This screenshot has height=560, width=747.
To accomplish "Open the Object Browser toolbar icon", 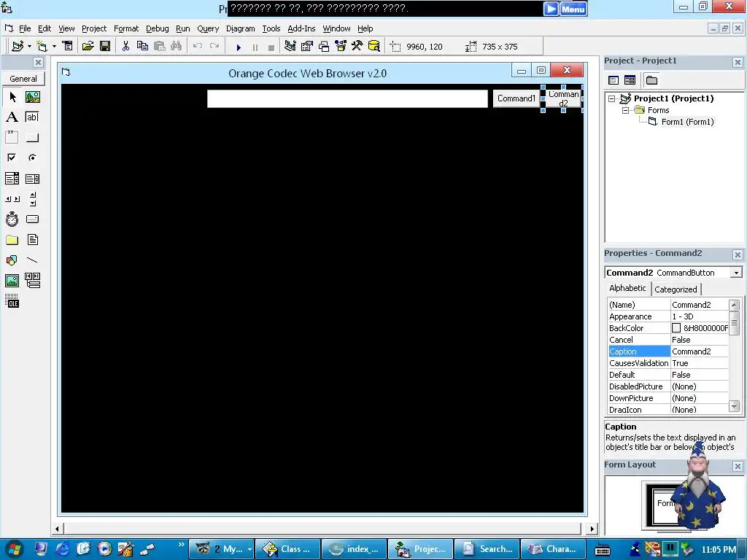I will (x=341, y=46).
